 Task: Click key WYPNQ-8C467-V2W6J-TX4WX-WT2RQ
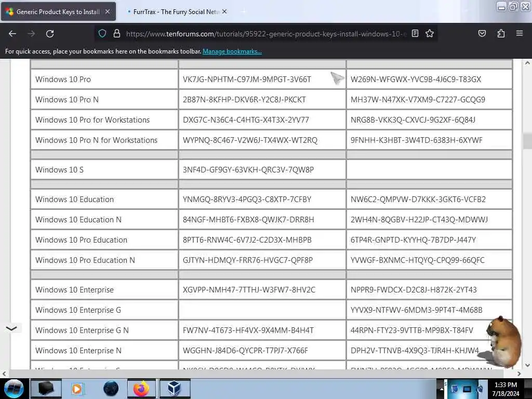[x=250, y=140]
